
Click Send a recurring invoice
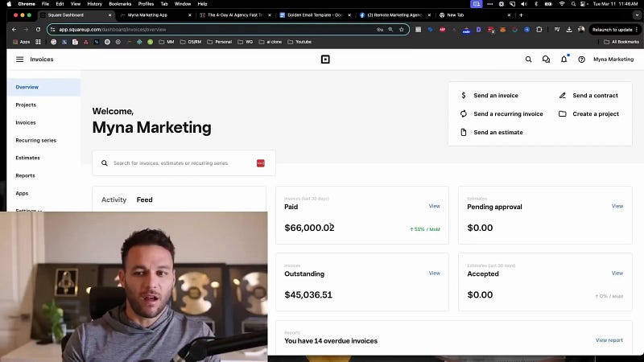click(x=508, y=113)
